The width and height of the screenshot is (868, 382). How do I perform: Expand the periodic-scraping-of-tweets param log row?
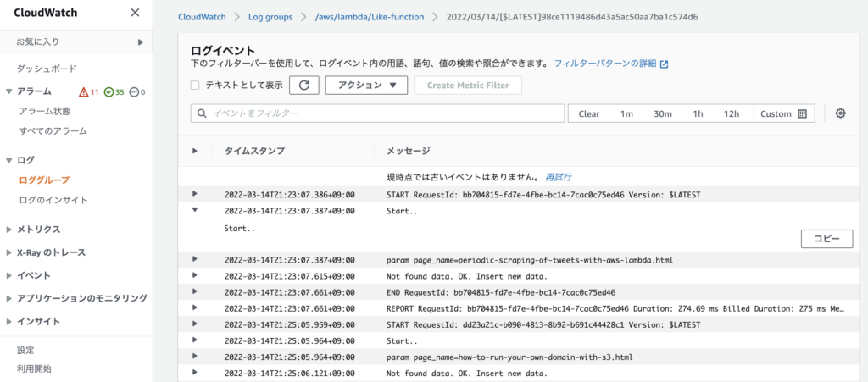click(x=195, y=258)
